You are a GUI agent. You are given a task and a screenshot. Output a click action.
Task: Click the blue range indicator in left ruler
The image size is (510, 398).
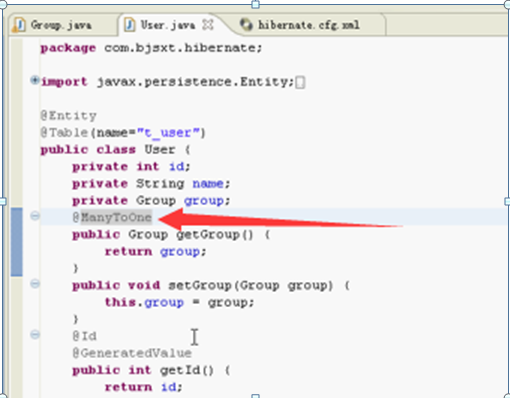click(x=17, y=242)
